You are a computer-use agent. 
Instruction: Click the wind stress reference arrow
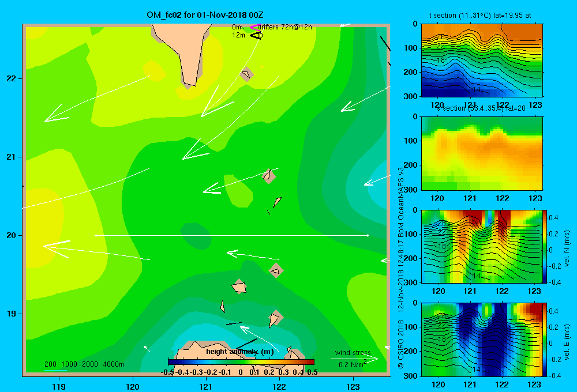click(354, 359)
